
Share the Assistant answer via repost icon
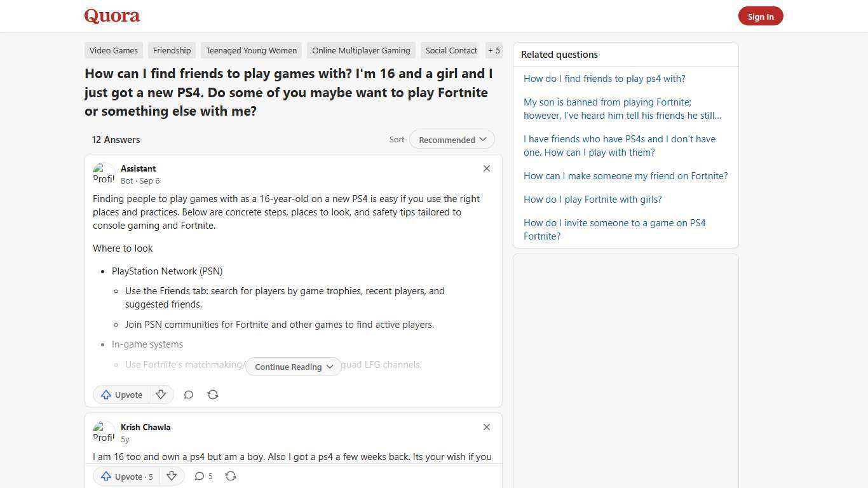point(213,395)
